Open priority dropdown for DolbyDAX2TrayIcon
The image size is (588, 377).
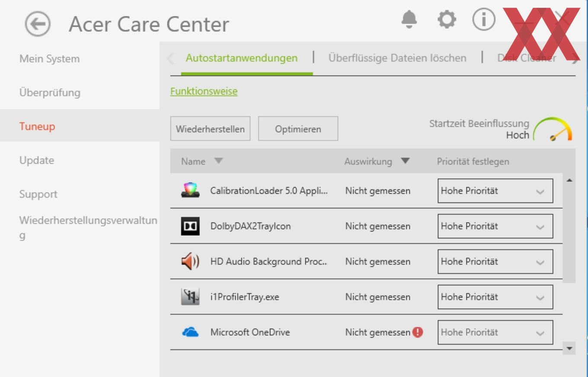(495, 226)
